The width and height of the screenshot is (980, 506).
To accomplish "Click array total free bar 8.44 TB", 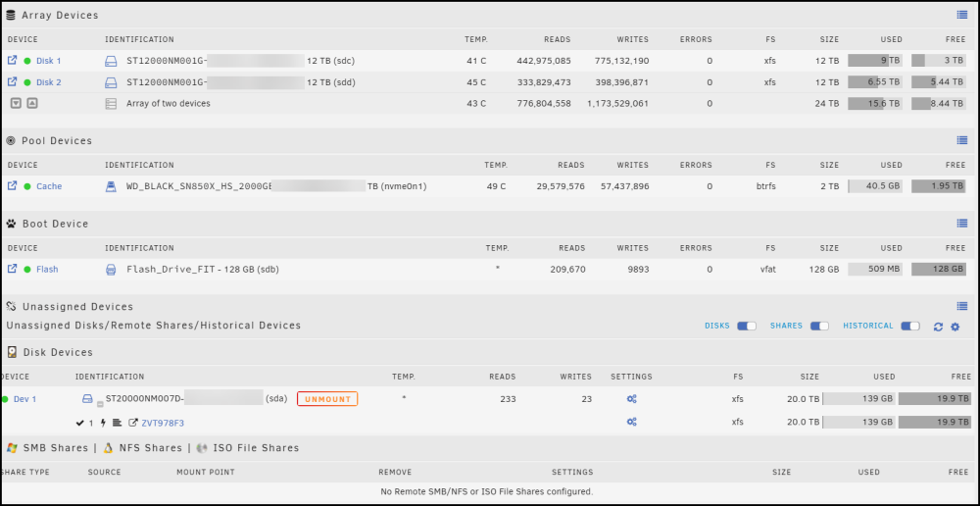I will pos(939,103).
